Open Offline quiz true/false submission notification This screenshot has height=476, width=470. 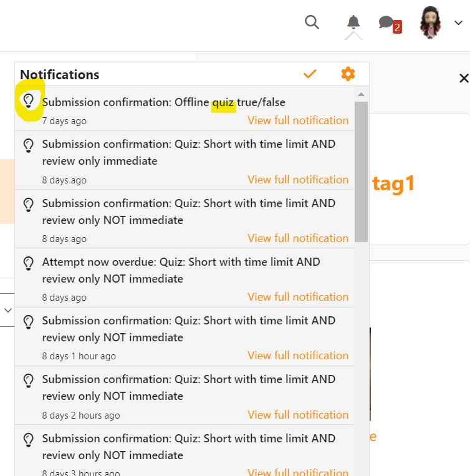coord(164,102)
